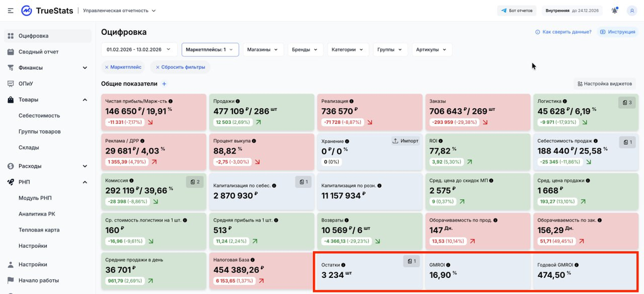This screenshot has height=294, width=644.
Task: Expand the Бренды filter dropdown
Action: [x=305, y=49]
